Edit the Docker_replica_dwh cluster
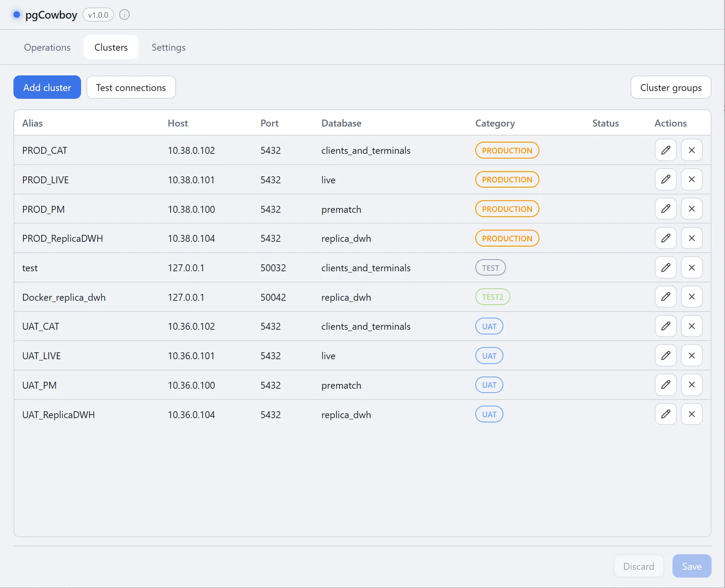725x588 pixels. tap(666, 297)
